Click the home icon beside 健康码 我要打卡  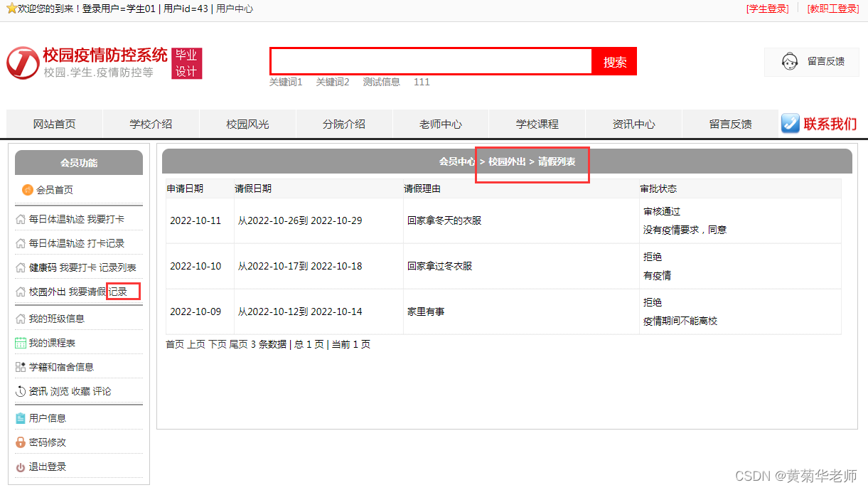pos(21,267)
